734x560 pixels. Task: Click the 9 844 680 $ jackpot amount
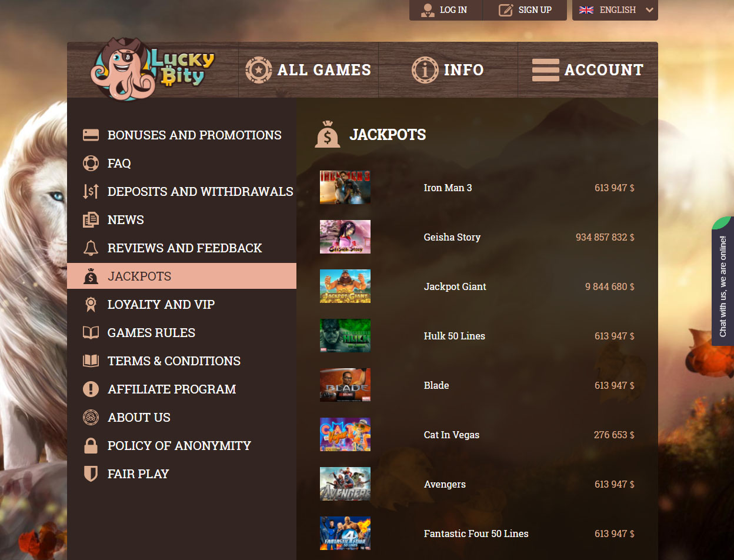coord(610,286)
